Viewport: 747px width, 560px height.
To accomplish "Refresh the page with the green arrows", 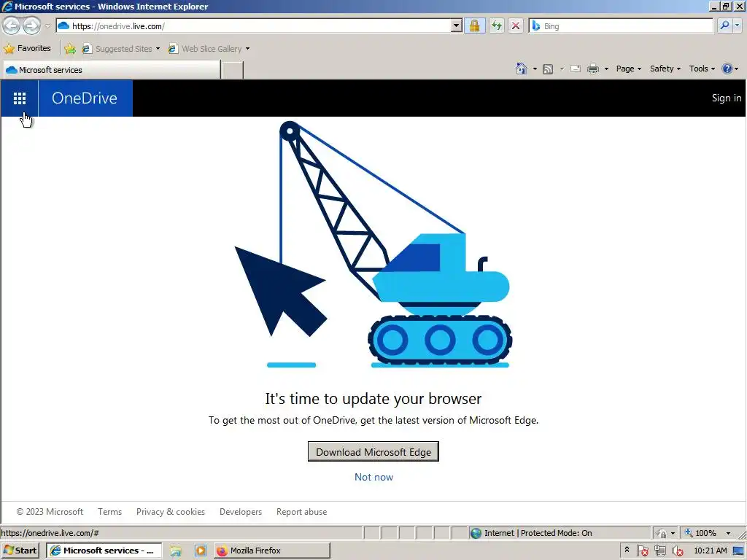I will 496,26.
